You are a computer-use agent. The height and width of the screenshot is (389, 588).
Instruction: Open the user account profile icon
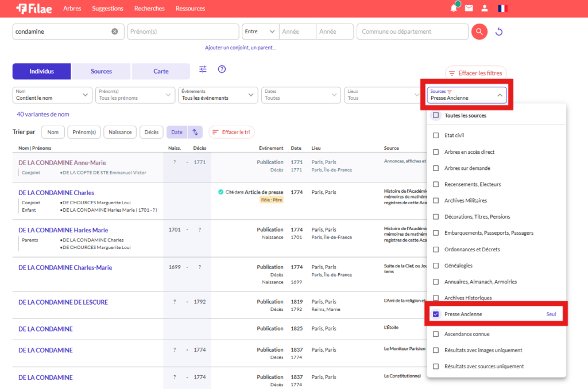(485, 9)
